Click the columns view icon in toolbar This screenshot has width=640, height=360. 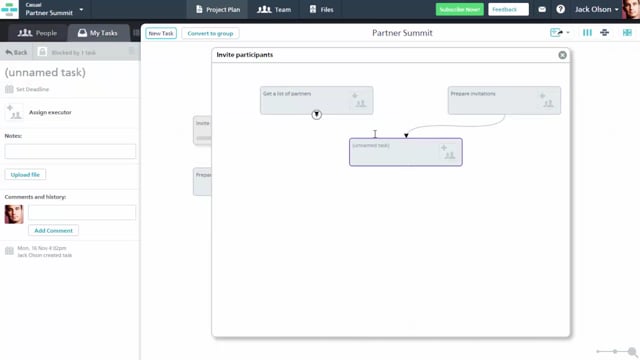tap(587, 33)
